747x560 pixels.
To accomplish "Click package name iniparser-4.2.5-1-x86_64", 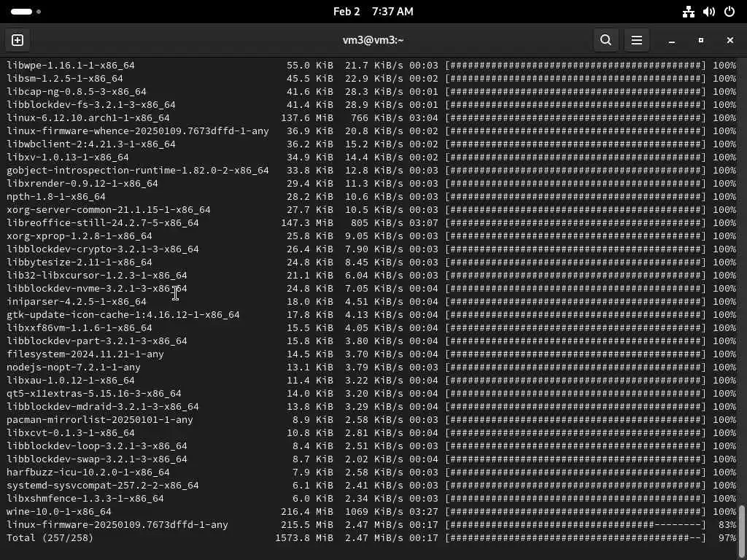I will pyautogui.click(x=76, y=301).
